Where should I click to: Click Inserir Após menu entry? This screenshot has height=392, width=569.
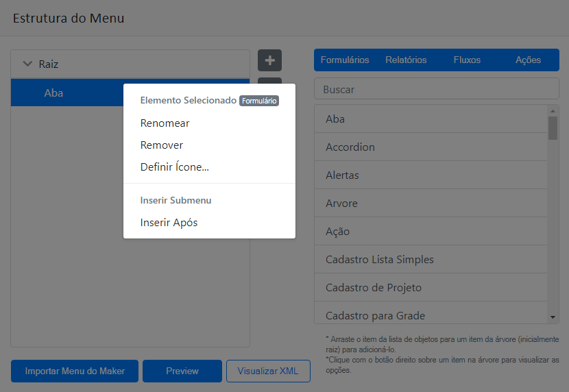[169, 223]
